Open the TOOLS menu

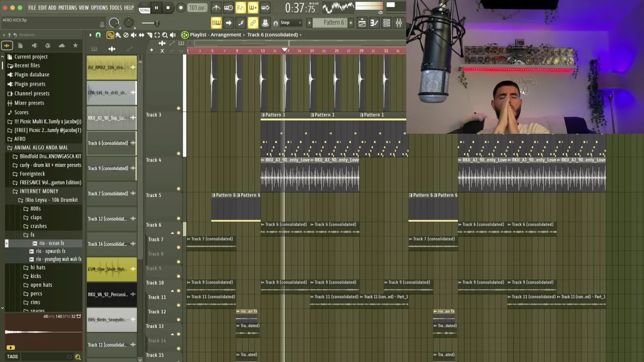(116, 8)
